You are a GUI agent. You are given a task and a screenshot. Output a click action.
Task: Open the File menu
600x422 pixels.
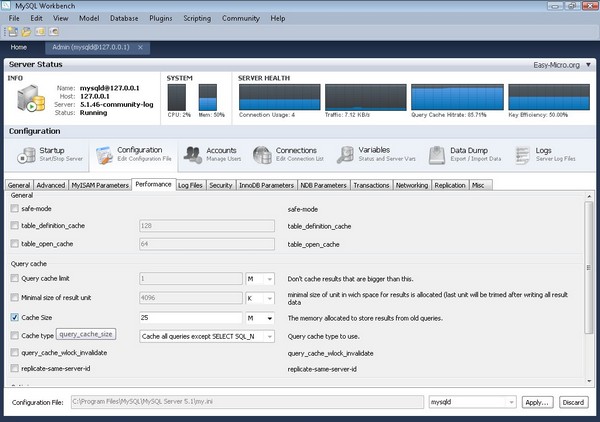coord(14,18)
